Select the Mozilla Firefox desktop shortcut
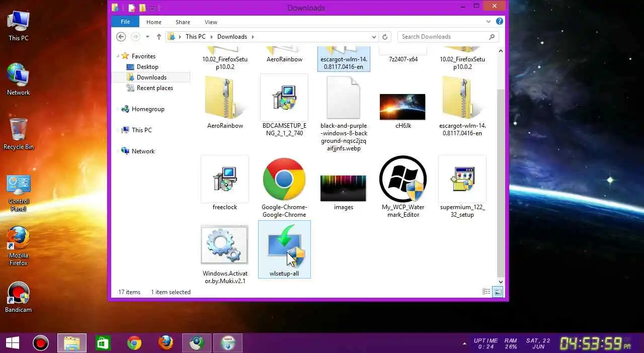644x353 pixels. pyautogui.click(x=19, y=246)
